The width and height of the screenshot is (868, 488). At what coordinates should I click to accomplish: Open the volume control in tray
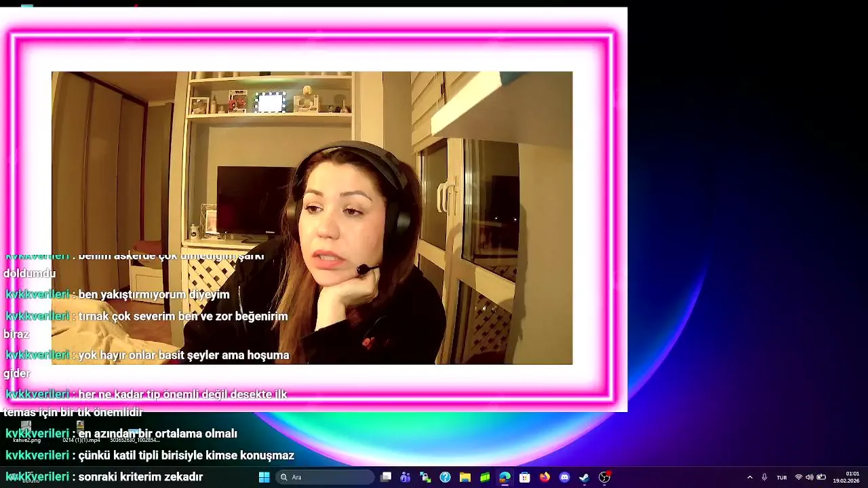click(x=809, y=477)
